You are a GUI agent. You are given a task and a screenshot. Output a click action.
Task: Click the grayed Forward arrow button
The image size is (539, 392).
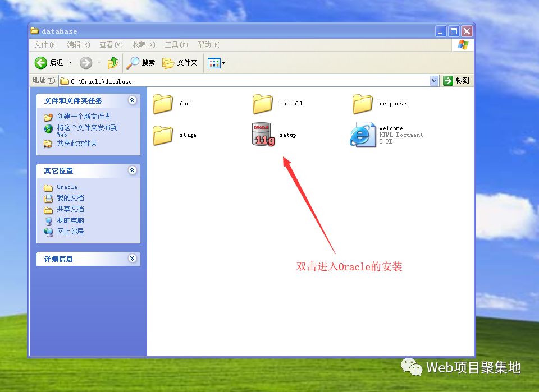pos(86,63)
